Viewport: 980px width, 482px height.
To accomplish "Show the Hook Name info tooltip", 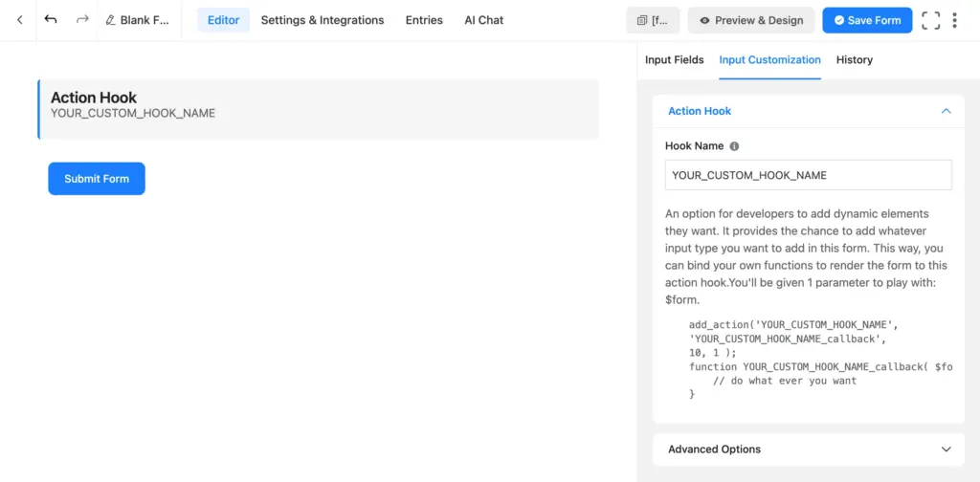I will (734, 146).
